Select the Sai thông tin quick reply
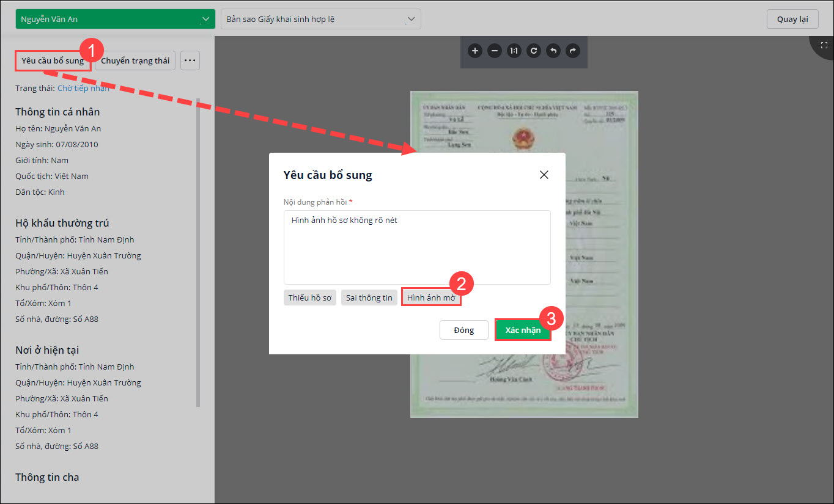The width and height of the screenshot is (834, 504). tap(369, 298)
